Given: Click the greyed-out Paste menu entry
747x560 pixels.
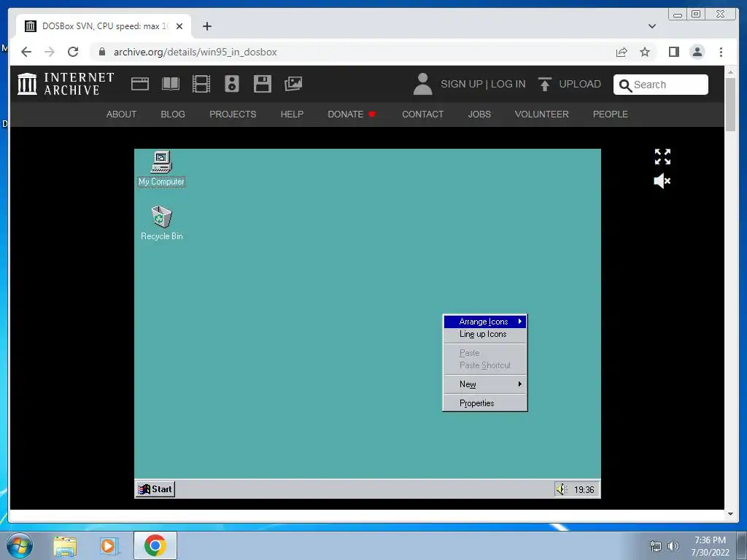Looking at the screenshot, I should 485,353.
